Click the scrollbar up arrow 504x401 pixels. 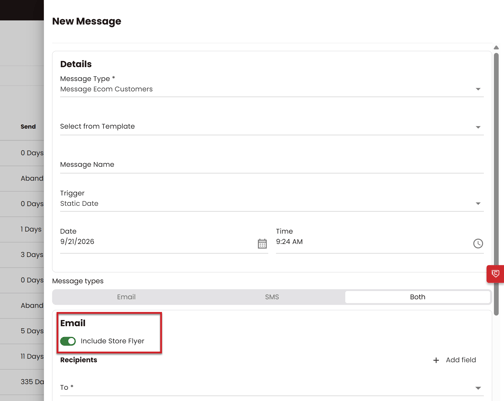click(x=496, y=48)
